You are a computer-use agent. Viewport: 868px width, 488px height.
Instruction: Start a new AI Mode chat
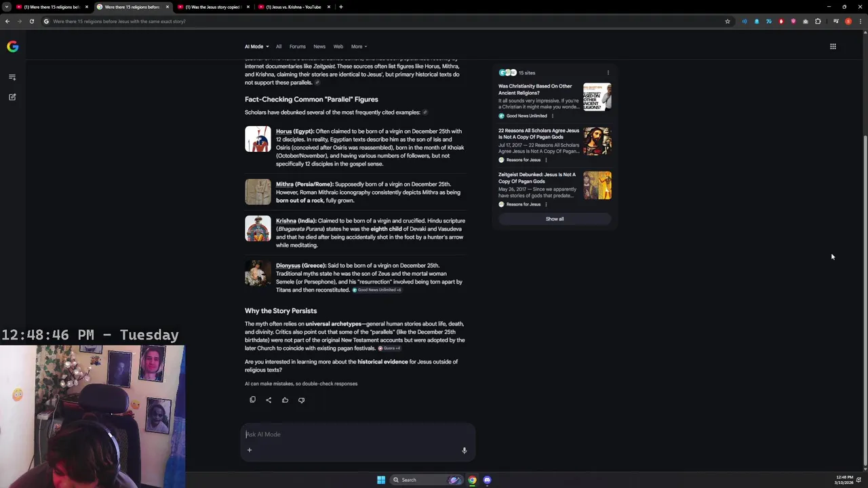click(12, 97)
